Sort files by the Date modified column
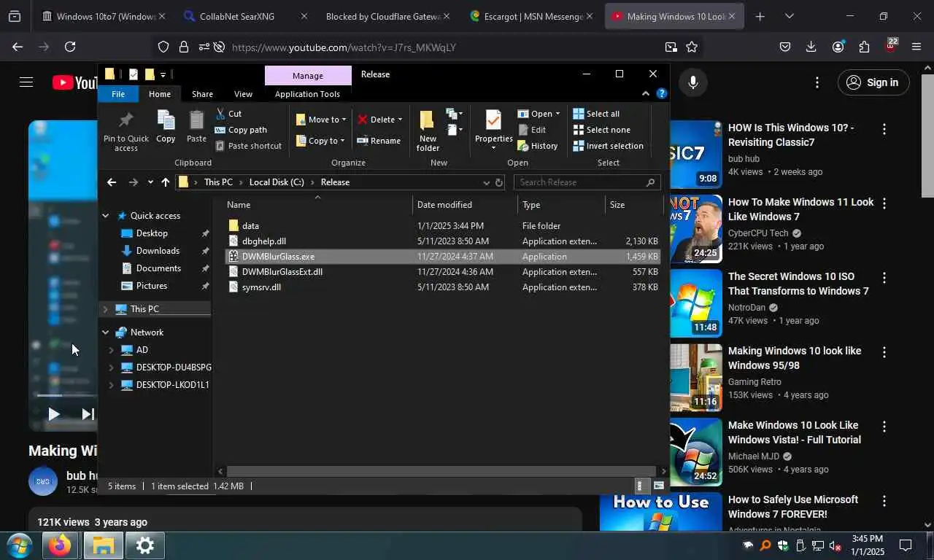This screenshot has height=560, width=934. [465, 205]
